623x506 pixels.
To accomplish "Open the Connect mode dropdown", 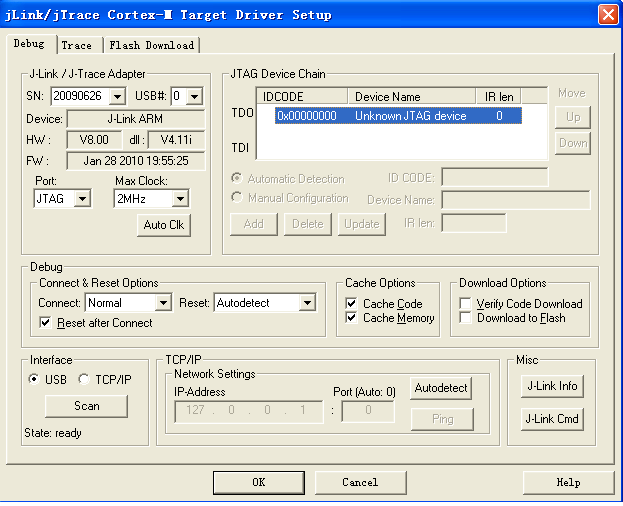I will [163, 303].
